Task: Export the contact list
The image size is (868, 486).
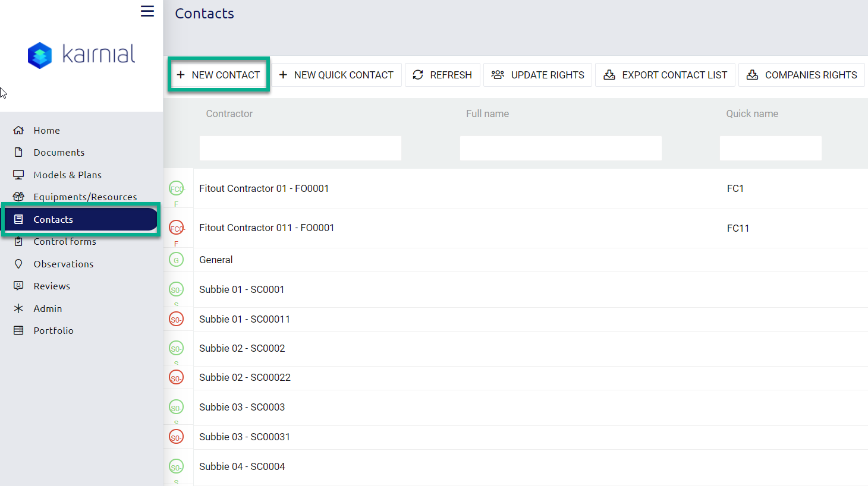Action: coord(665,75)
